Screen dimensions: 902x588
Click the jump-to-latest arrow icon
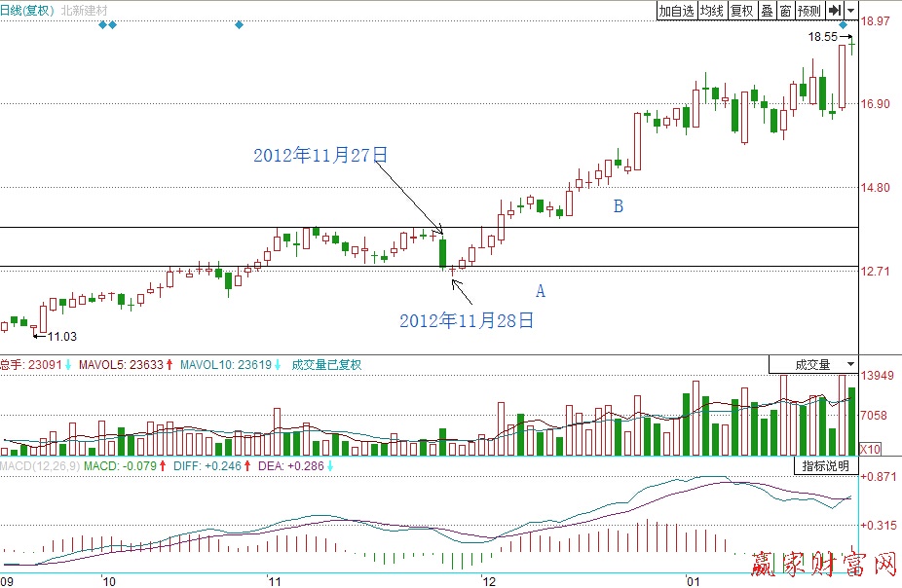pyautogui.click(x=835, y=11)
